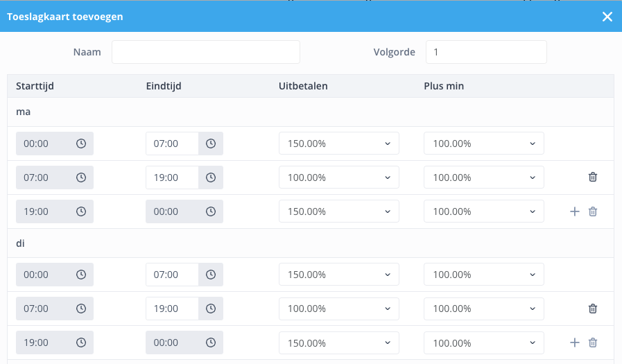This screenshot has width=622, height=364.
Task: Open time picker clock for Tuesday's 07:00 end time
Action: pyautogui.click(x=211, y=275)
